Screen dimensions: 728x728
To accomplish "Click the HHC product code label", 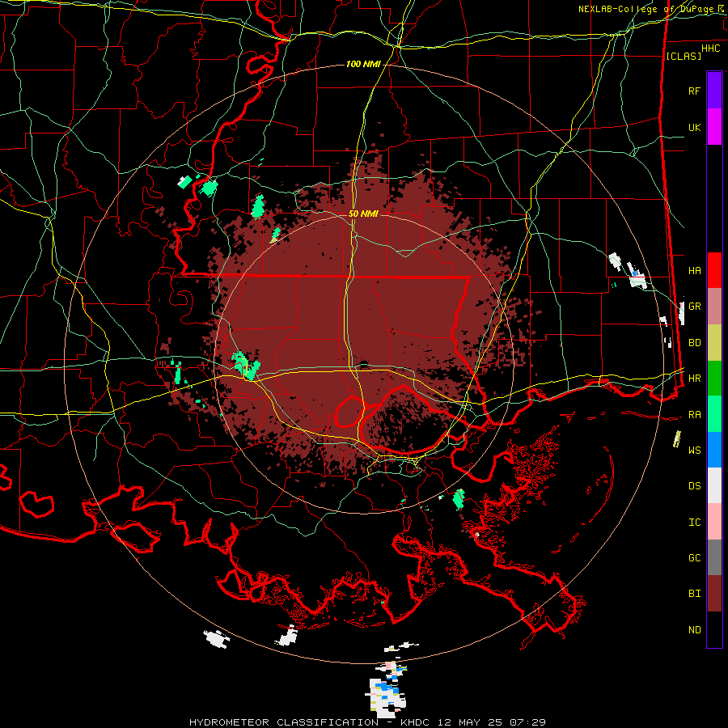I will 710,49.
